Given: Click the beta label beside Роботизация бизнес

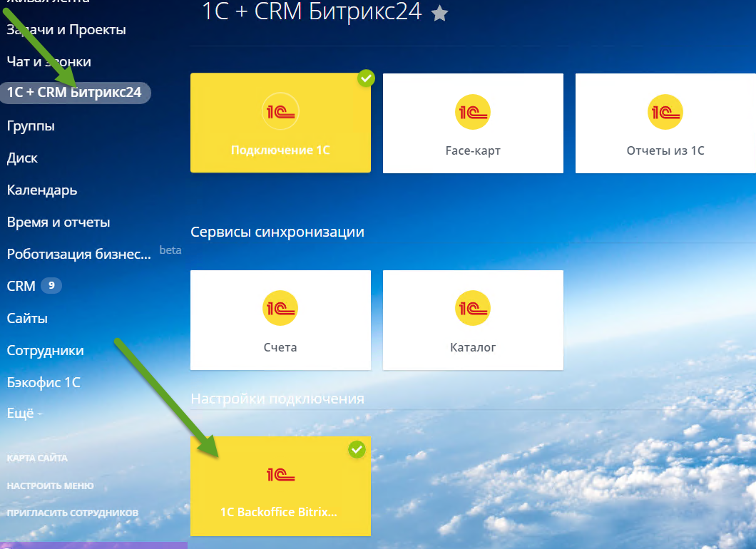Looking at the screenshot, I should (x=170, y=250).
